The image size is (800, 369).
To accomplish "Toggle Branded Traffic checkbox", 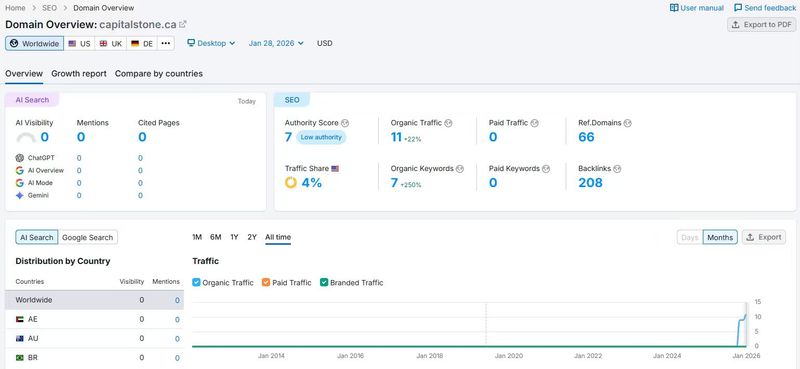I will (x=324, y=282).
